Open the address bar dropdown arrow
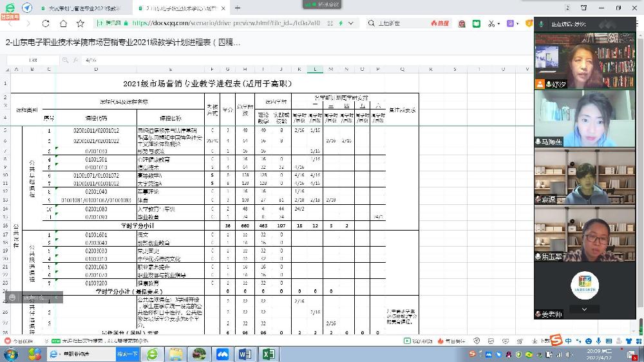The image size is (644, 362). 351,23
